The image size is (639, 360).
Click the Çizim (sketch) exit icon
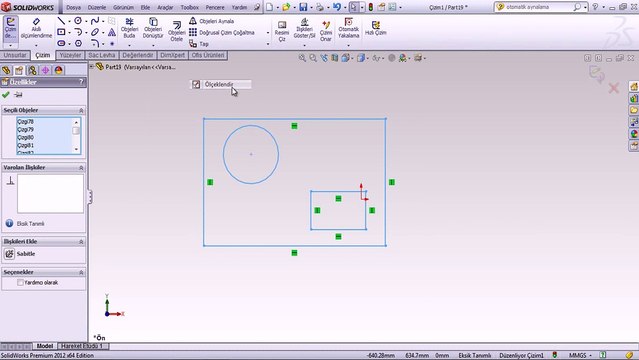pos(10,28)
